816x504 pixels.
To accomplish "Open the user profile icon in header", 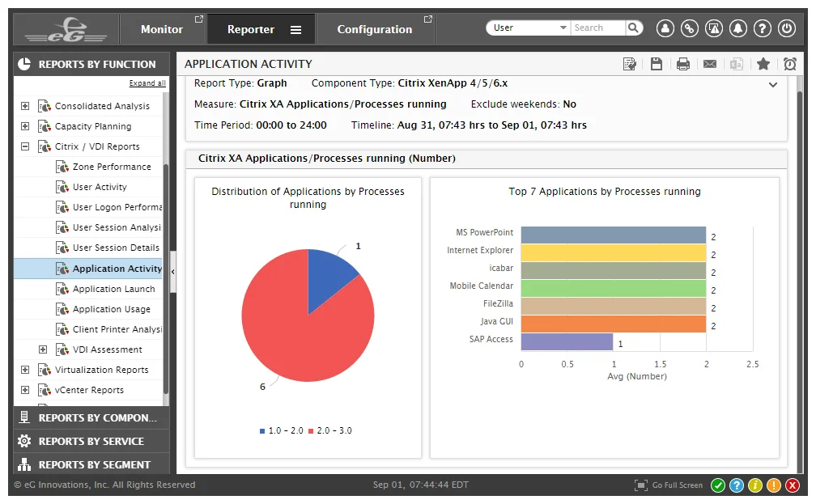I will (665, 28).
